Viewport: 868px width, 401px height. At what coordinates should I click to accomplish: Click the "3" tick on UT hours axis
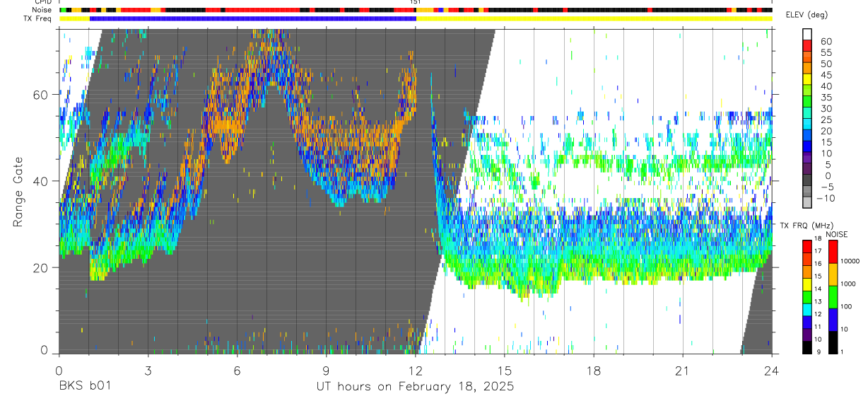pyautogui.click(x=148, y=371)
